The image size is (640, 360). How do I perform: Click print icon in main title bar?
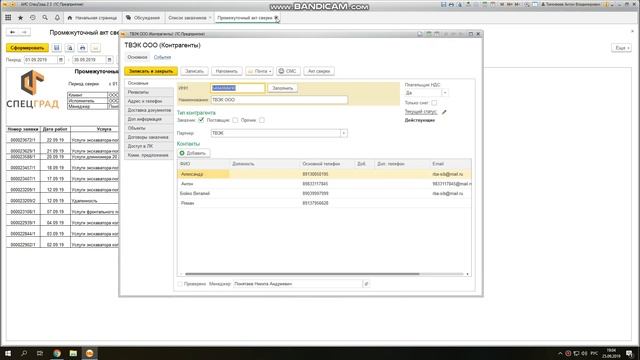pos(451,4)
